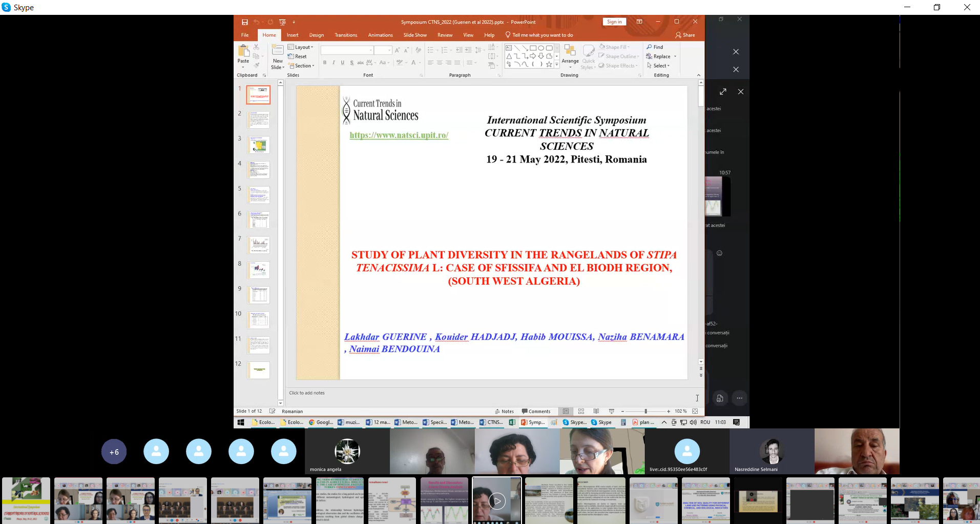The width and height of the screenshot is (980, 524).
Task: Click the zoom out minus button
Action: point(622,411)
